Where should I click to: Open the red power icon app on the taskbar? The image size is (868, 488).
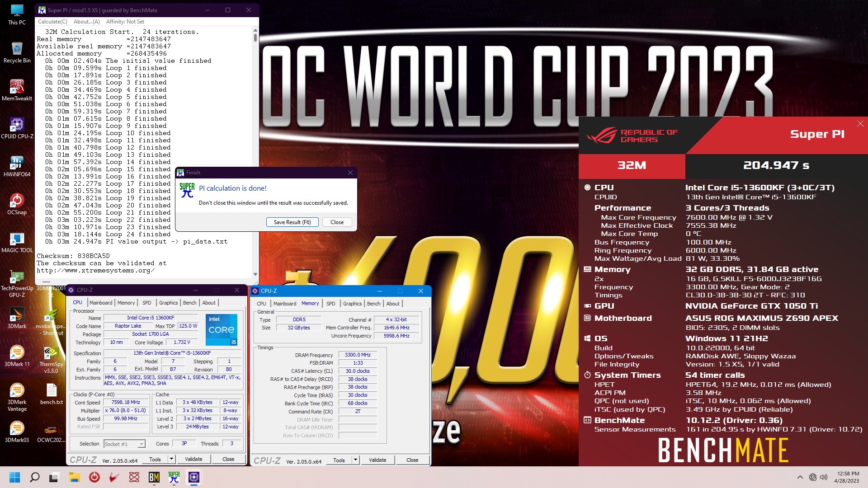click(x=94, y=477)
